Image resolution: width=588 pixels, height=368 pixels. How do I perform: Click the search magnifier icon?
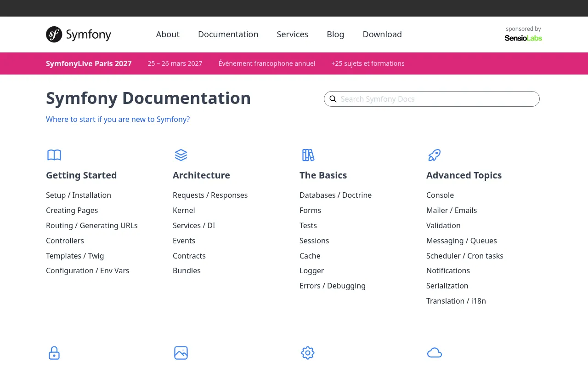tap(333, 99)
